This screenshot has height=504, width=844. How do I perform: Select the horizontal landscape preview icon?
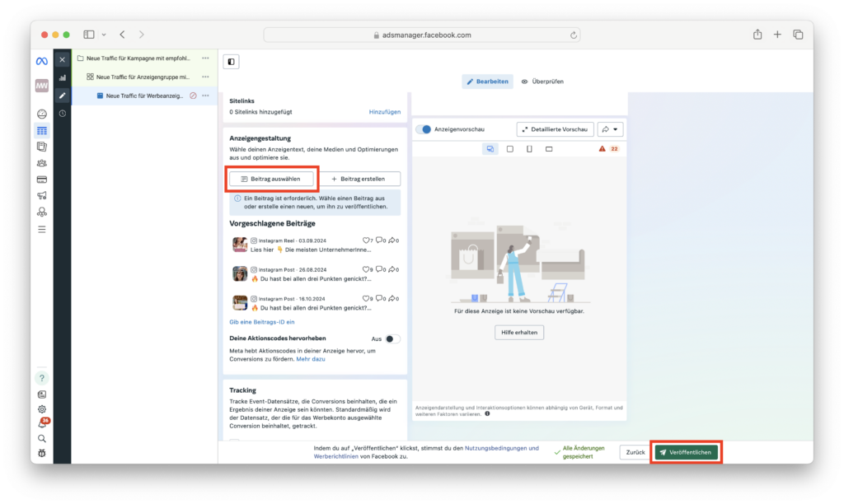(548, 149)
